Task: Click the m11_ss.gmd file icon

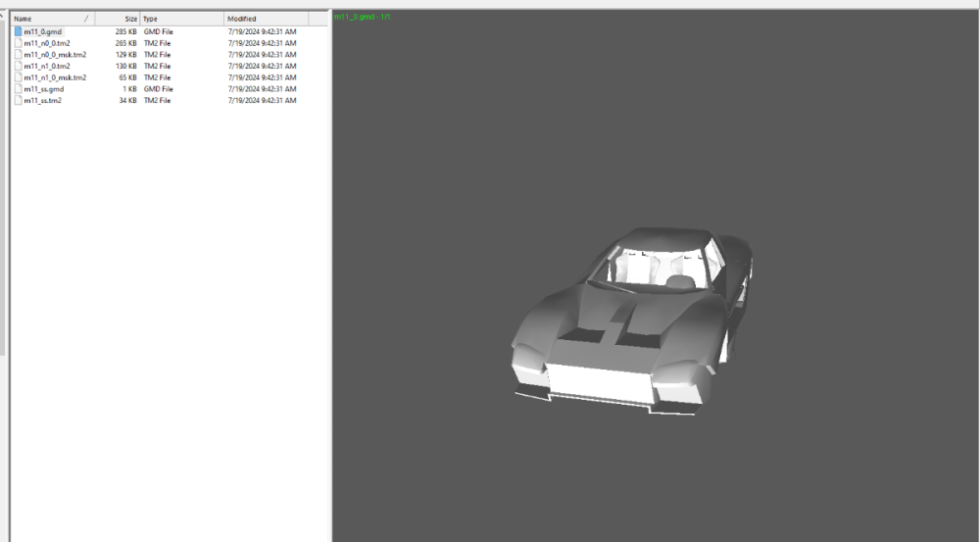Action: click(x=18, y=88)
